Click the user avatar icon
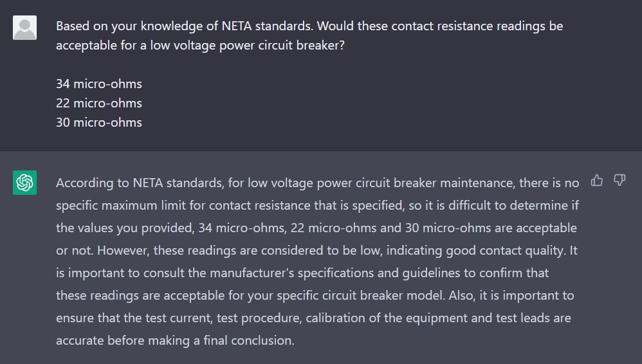The width and height of the screenshot is (642, 364). click(24, 28)
